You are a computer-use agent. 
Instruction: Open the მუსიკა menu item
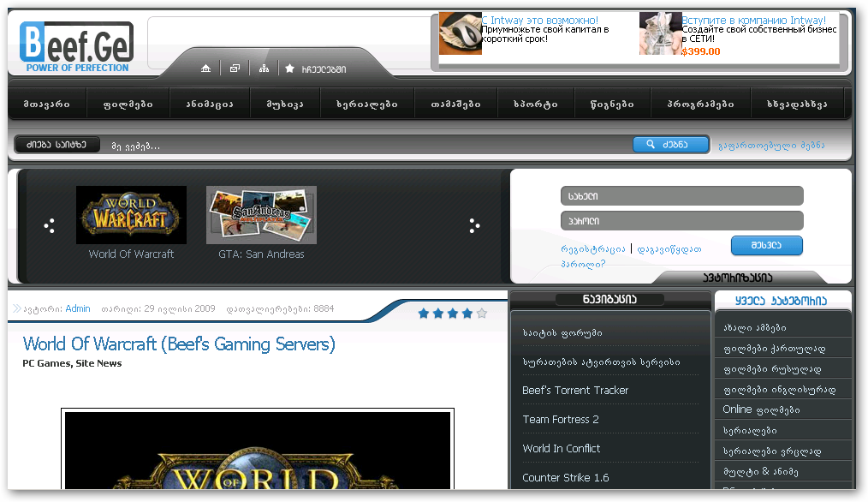point(285,104)
